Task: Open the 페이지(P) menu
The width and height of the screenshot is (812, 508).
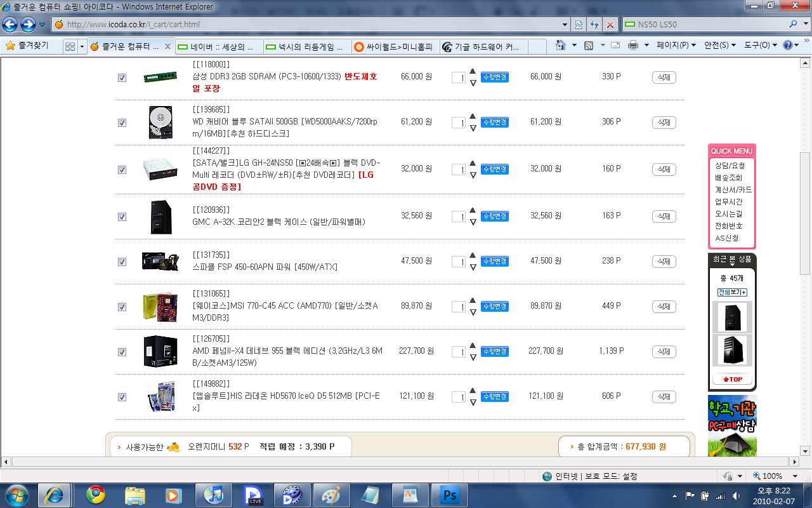Action: click(x=676, y=46)
